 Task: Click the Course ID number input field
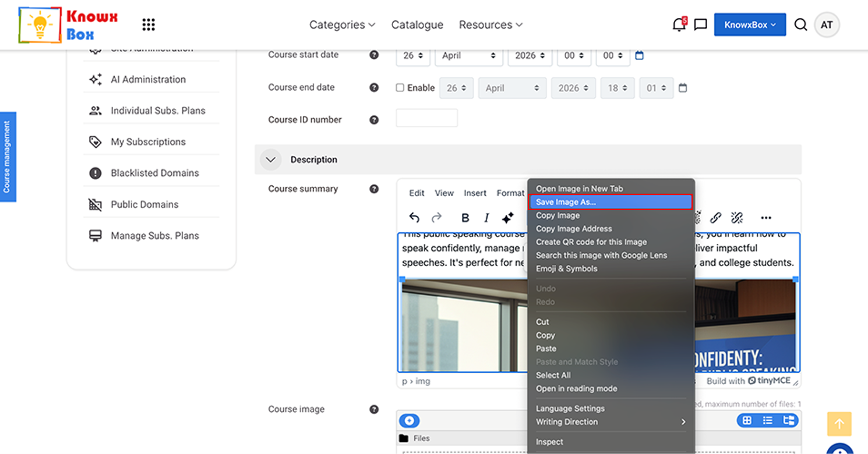click(426, 118)
